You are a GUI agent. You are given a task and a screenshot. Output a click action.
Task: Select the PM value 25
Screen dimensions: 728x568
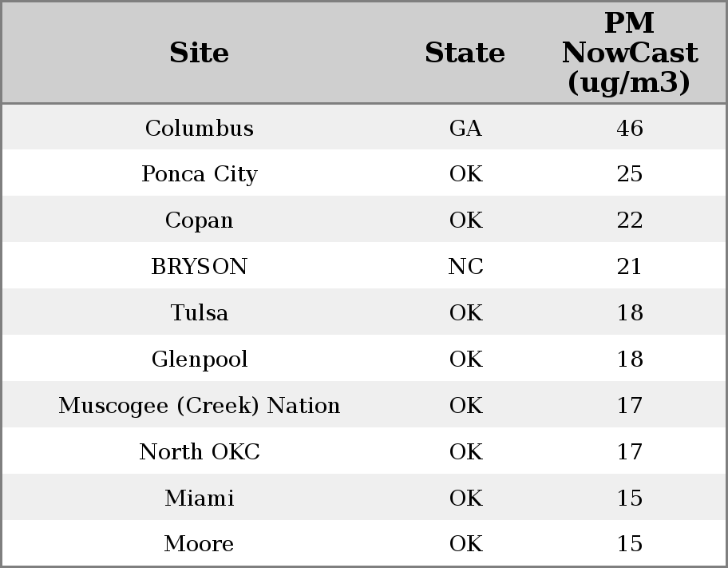pos(630,174)
